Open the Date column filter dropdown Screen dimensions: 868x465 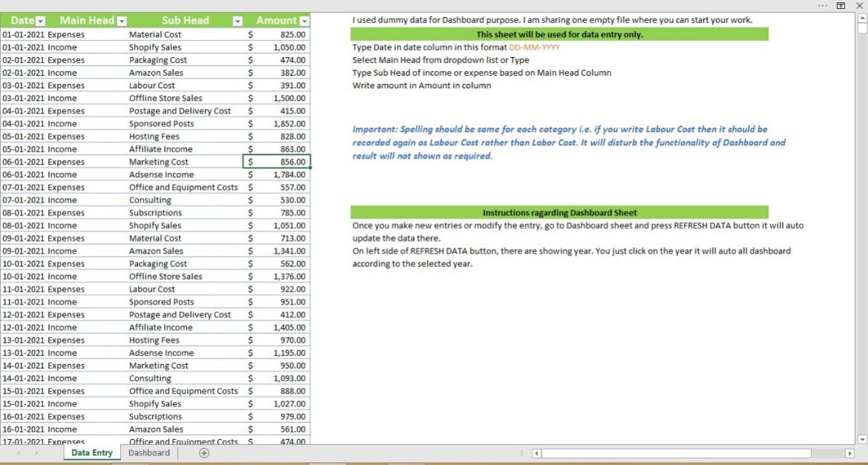[x=39, y=20]
